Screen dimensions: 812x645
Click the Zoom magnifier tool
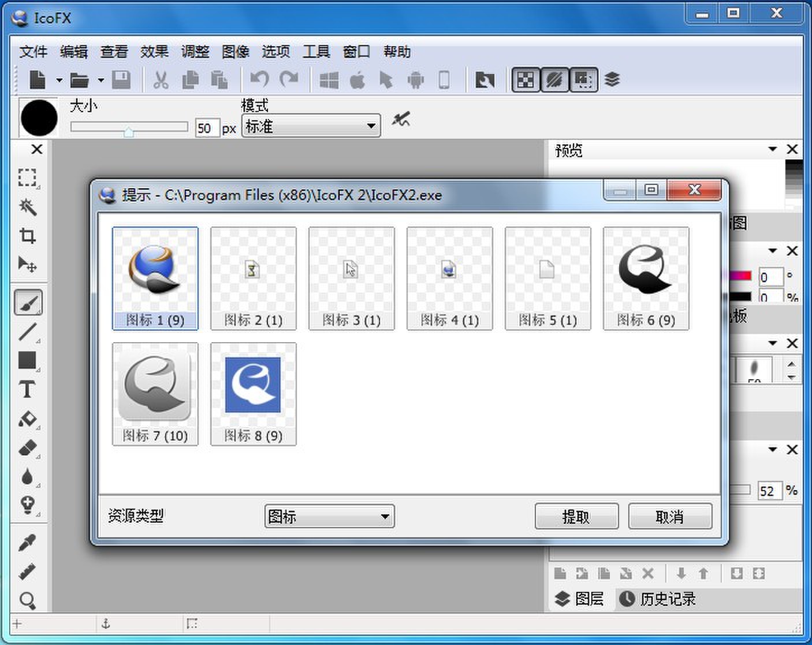pos(28,600)
